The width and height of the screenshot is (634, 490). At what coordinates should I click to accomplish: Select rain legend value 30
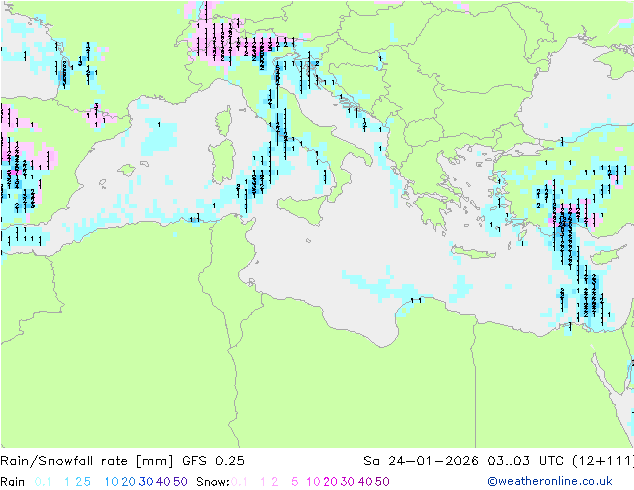coord(146,482)
